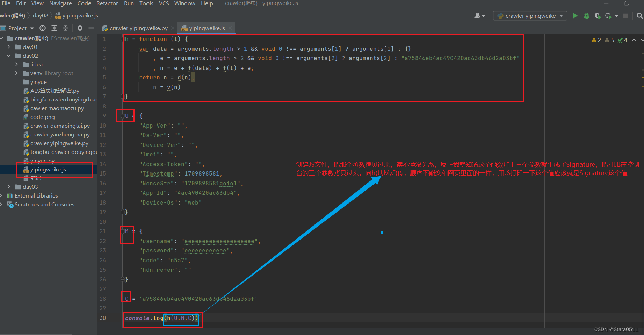
Task: Click Select Opened File target icon
Action: [43, 28]
